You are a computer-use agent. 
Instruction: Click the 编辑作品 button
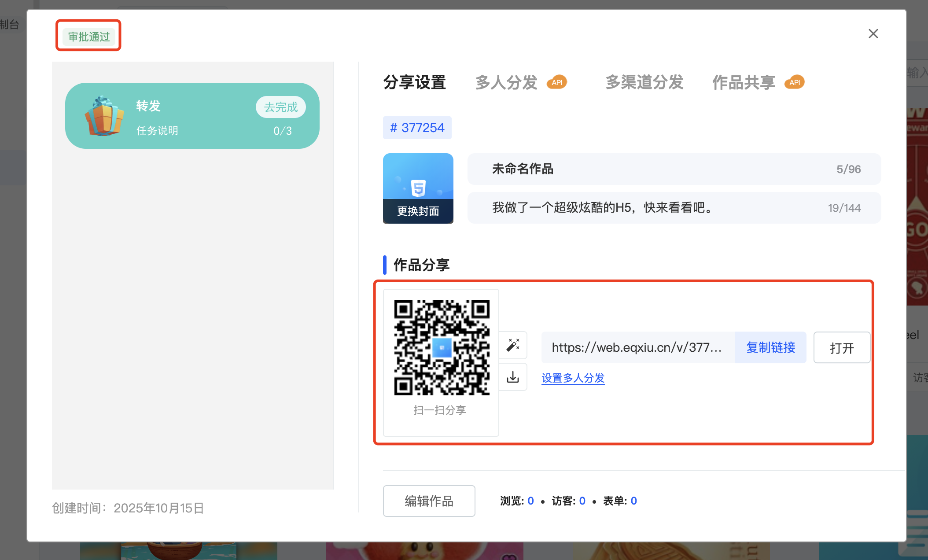pos(429,501)
